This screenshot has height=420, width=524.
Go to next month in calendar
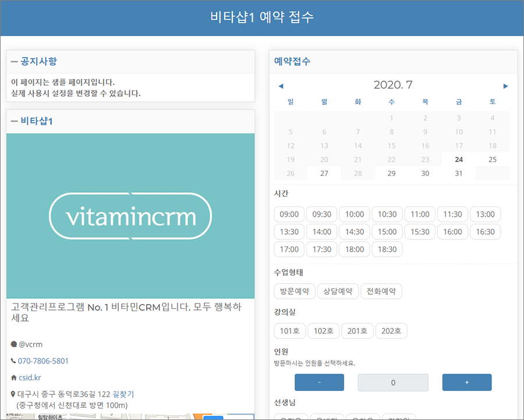505,86
